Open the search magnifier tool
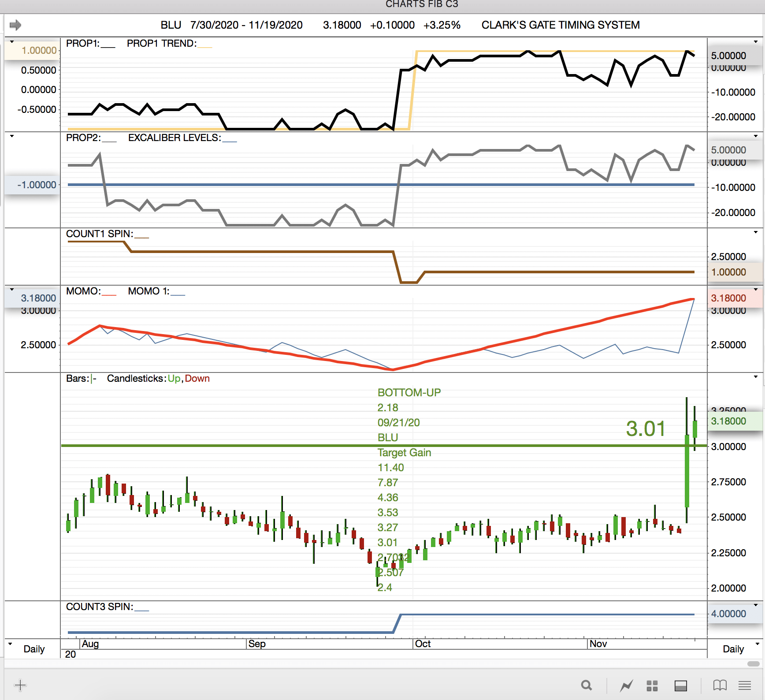The height and width of the screenshot is (700, 765). pyautogui.click(x=586, y=685)
